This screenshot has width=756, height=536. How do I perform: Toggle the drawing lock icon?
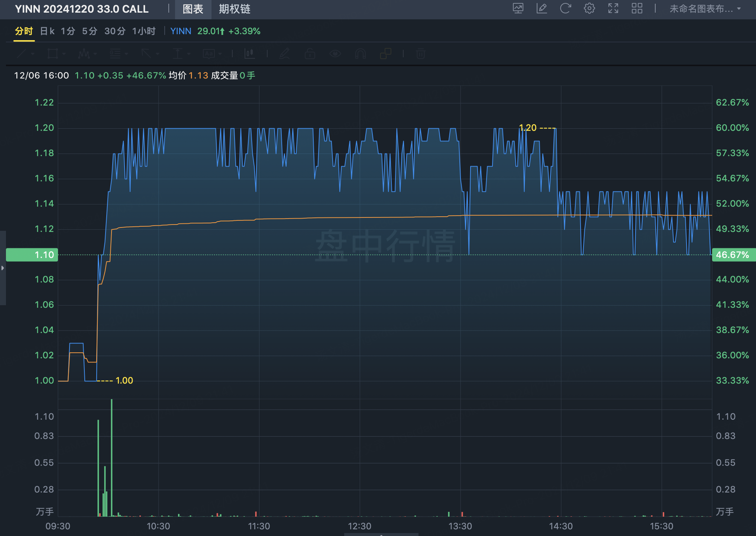pos(310,54)
